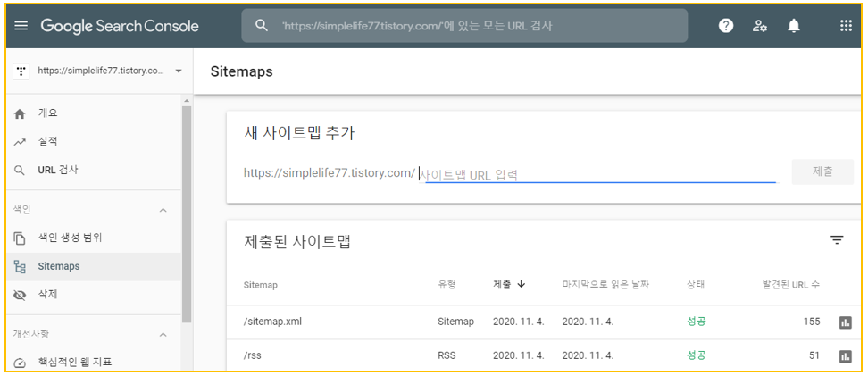Focus the URL inspection search field
This screenshot has width=868, height=376.
point(464,26)
